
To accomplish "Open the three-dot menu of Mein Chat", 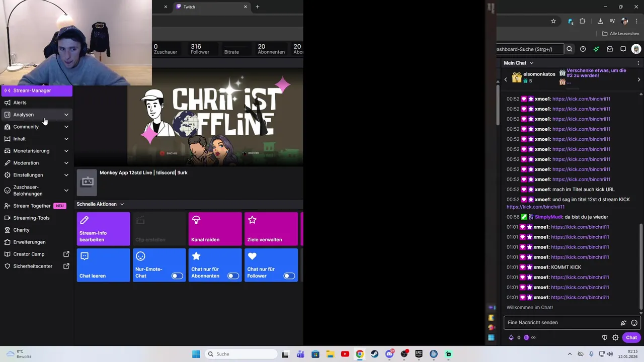I will [638, 63].
